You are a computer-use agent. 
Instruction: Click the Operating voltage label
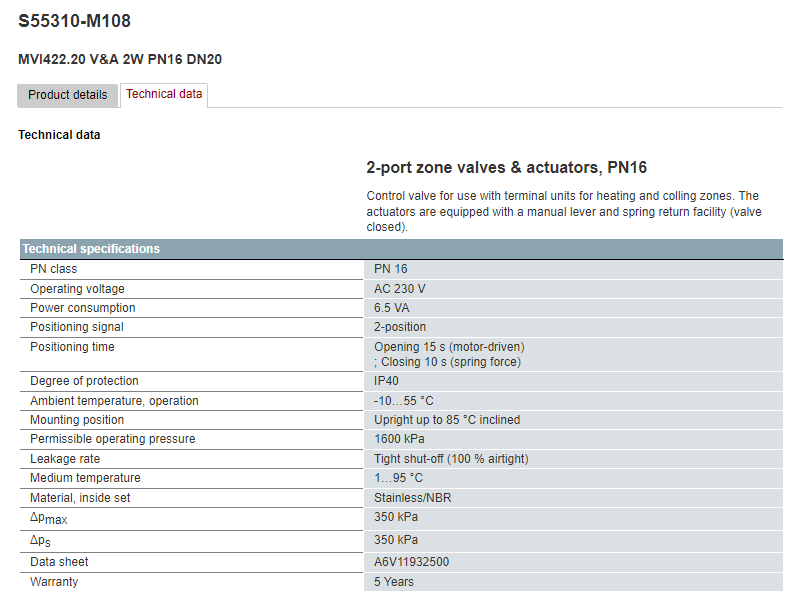(x=77, y=289)
